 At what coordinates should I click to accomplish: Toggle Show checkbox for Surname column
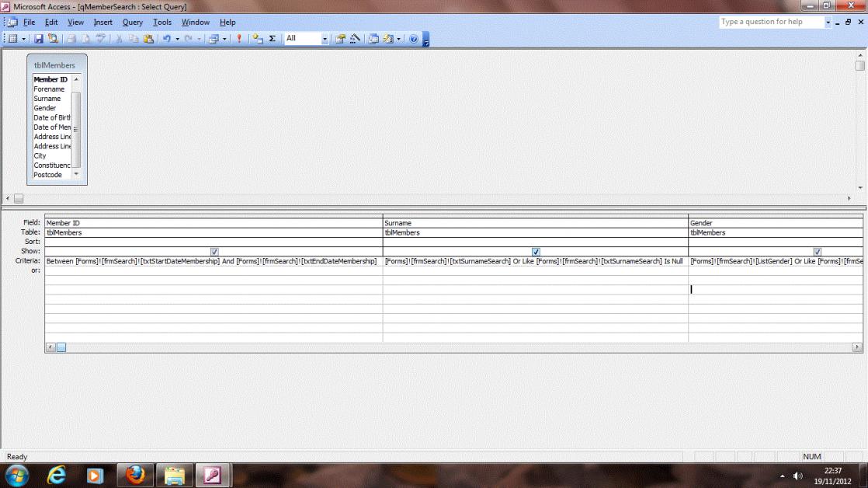click(535, 252)
